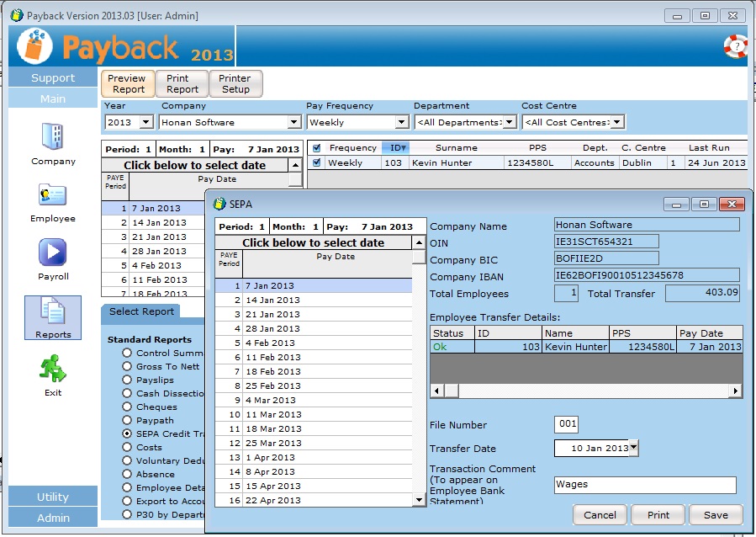Open the Pay Frequency dropdown
The height and width of the screenshot is (537, 756).
pos(401,123)
